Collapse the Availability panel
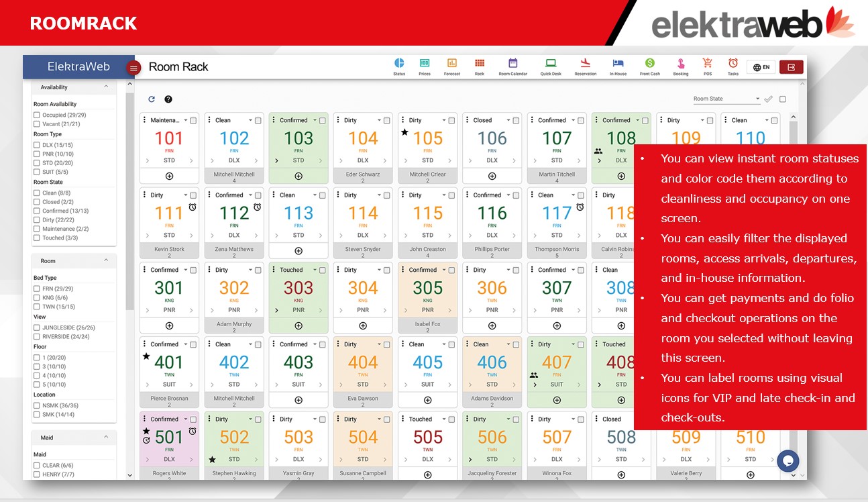 [x=106, y=87]
